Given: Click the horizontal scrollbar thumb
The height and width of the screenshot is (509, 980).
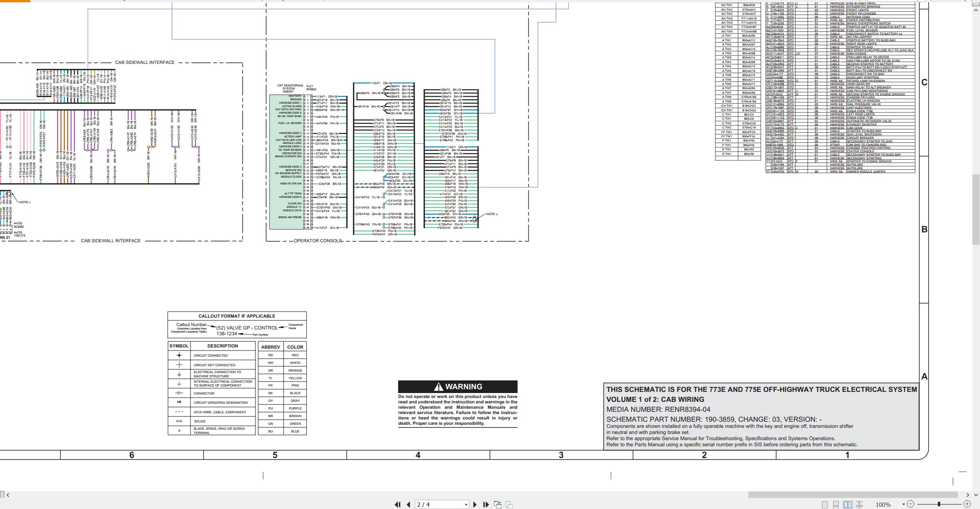Looking at the screenshot, I should [853, 495].
